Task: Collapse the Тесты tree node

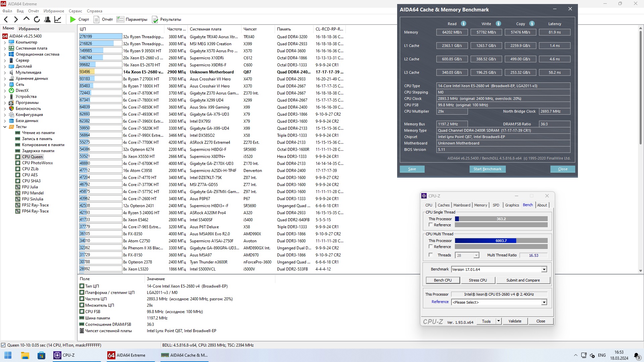Action: [x=5, y=127]
